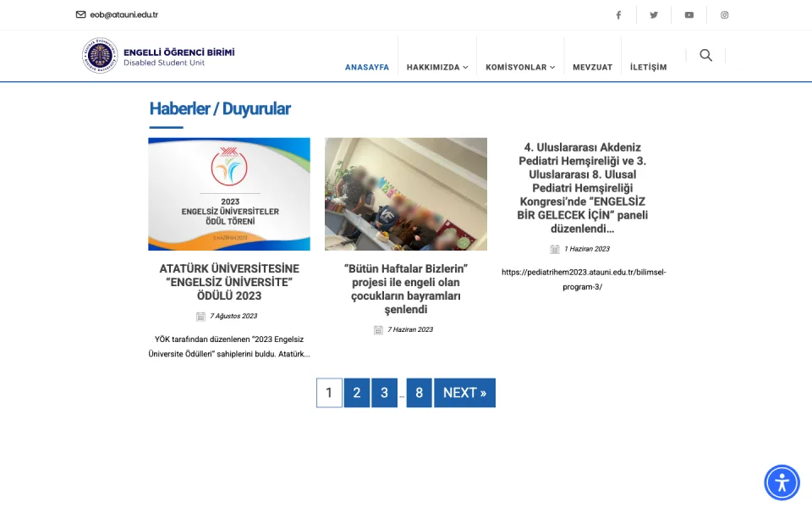
Task: Open the Atatürk Üniversitesine Engelsiz Üniversite Ödülü headline
Action: [229, 282]
